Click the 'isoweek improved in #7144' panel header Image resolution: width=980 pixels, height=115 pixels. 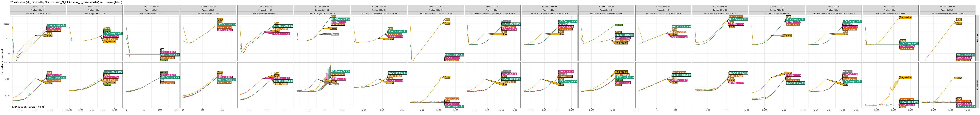265,13
